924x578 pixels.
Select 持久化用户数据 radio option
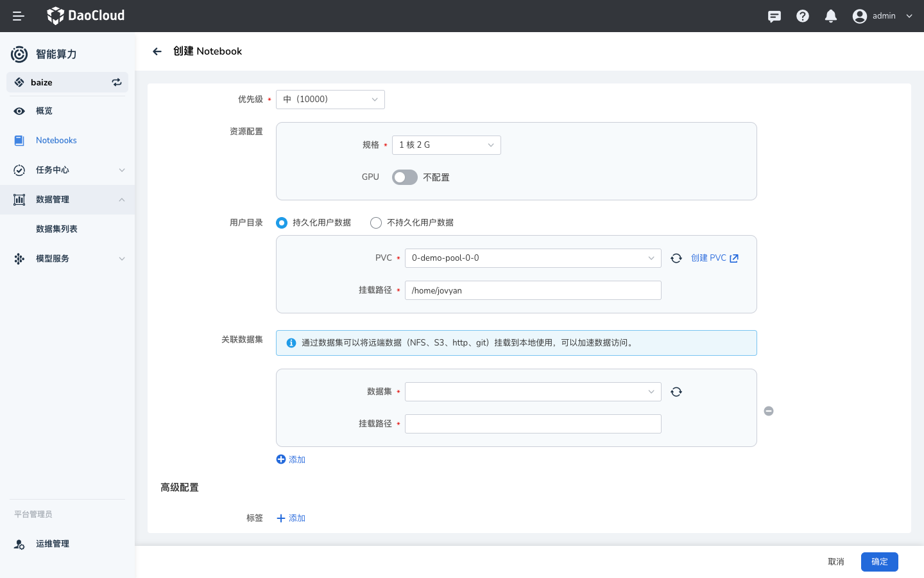pos(282,223)
